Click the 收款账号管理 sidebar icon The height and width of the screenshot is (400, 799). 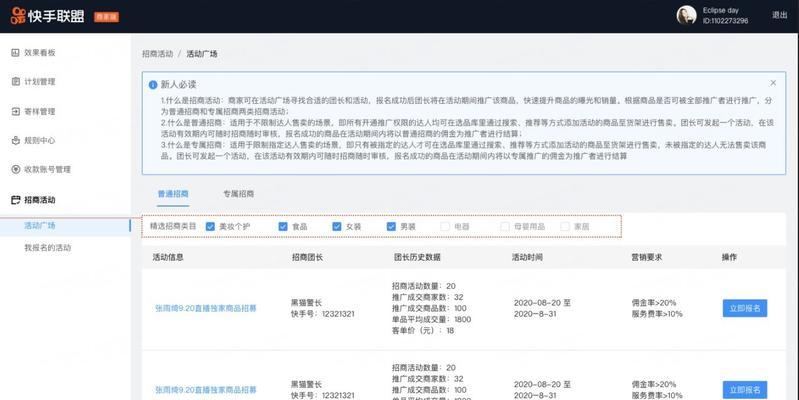pyautogui.click(x=15, y=169)
